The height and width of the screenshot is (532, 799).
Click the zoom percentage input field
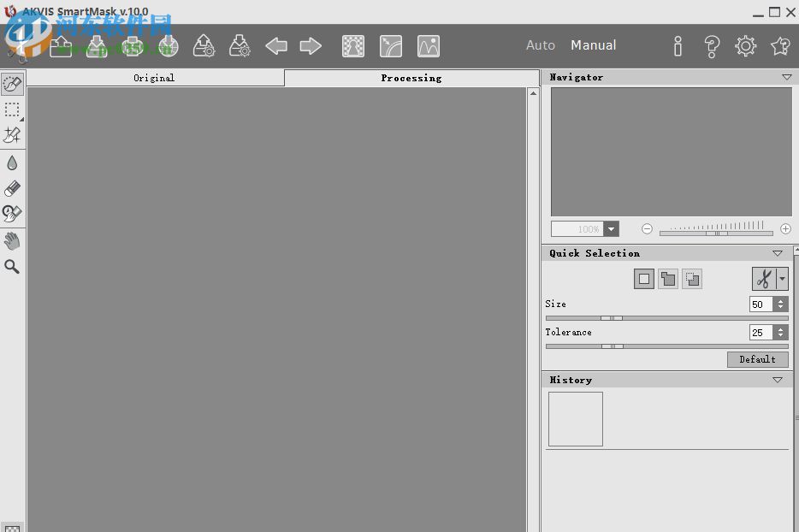click(577, 229)
